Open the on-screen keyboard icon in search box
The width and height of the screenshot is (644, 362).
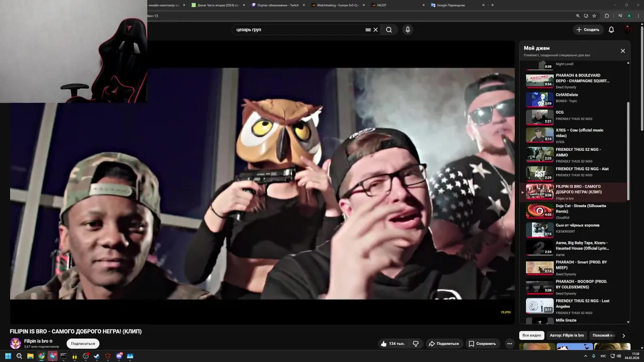tap(368, 30)
